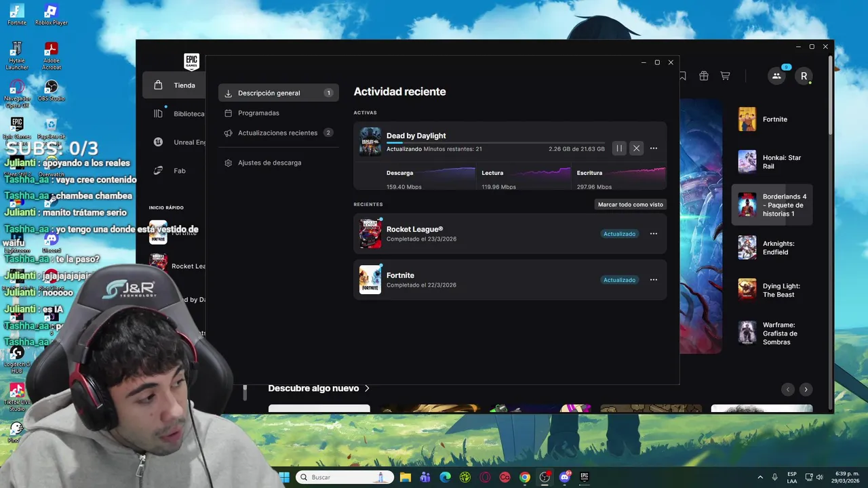
Task: Click the ESP LAA language indicator
Action: [x=792, y=477]
